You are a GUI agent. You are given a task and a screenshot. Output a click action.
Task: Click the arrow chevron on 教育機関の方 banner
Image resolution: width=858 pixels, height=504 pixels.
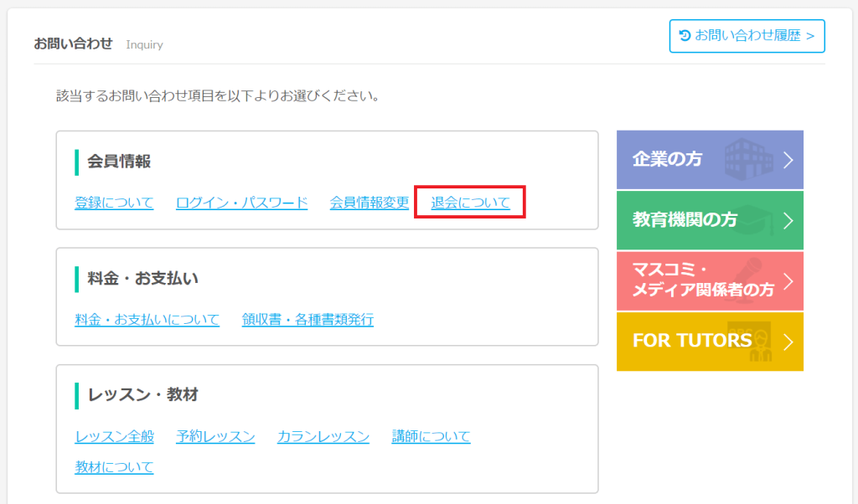pos(788,220)
